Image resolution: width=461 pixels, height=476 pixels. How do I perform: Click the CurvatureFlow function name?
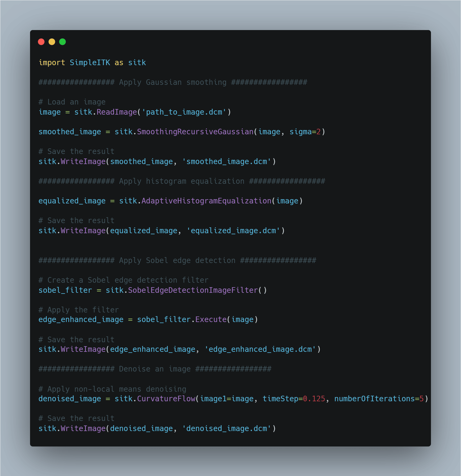point(166,399)
